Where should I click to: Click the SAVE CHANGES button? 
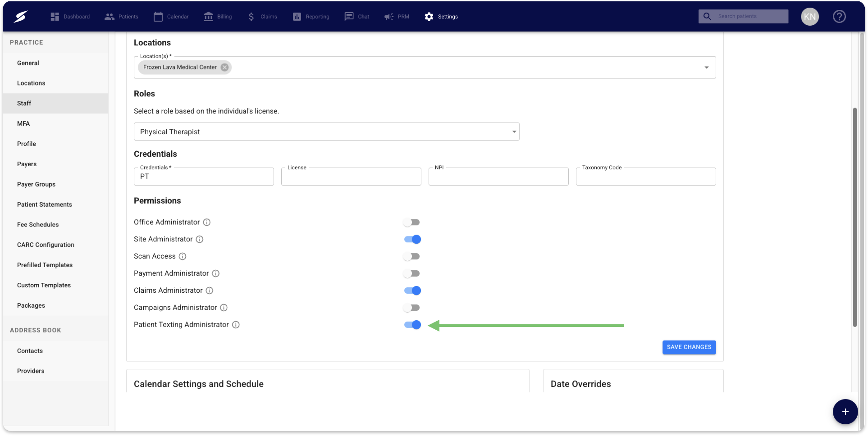click(689, 347)
